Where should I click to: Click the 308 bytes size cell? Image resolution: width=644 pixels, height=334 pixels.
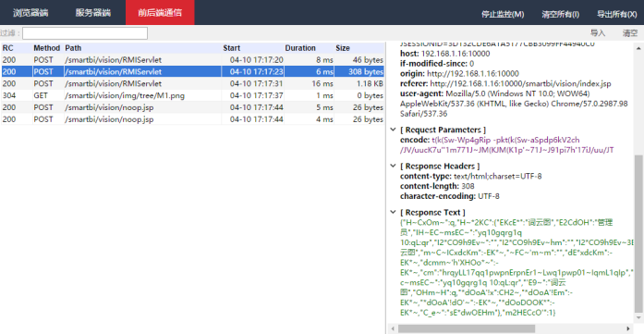click(x=366, y=72)
